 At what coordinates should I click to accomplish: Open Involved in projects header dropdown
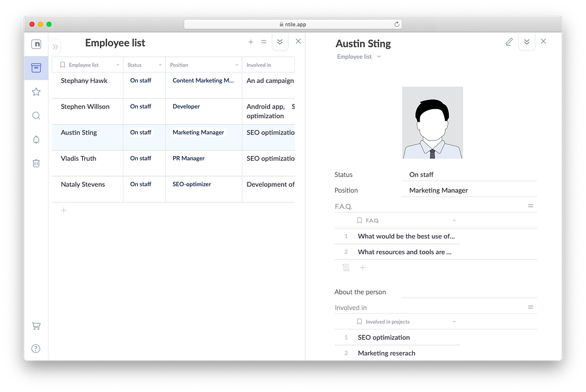click(x=454, y=321)
